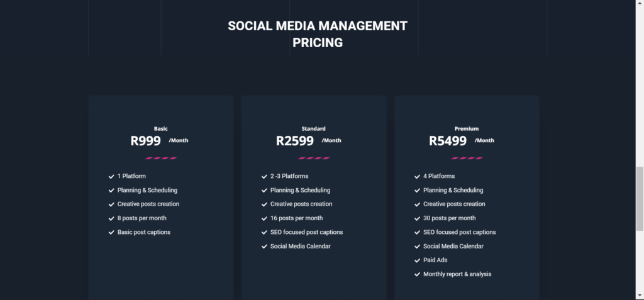Select the Basic plan title
This screenshot has width=644, height=300.
coord(161,129)
